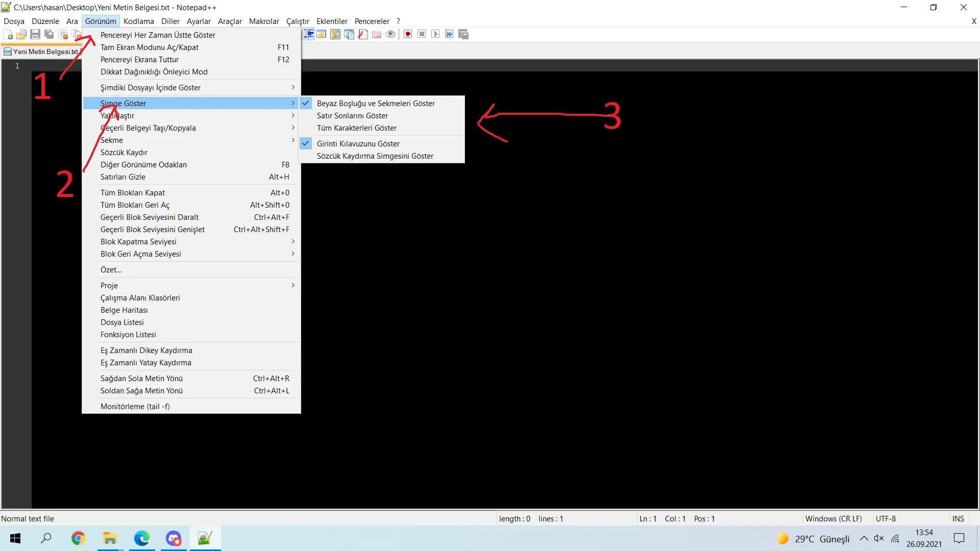Start macro recording with red dot icon
The height and width of the screenshot is (551, 980).
click(x=408, y=34)
